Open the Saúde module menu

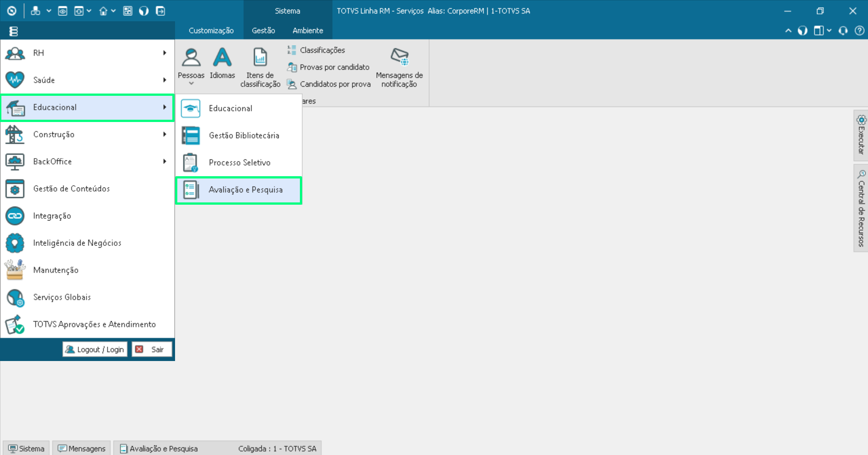coord(87,80)
